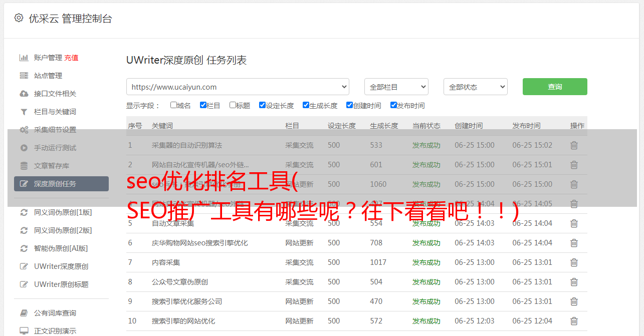The width and height of the screenshot is (644, 336).
Task: Click the 同义词伪原创[2版] refresh icon
Action: pyautogui.click(x=24, y=230)
